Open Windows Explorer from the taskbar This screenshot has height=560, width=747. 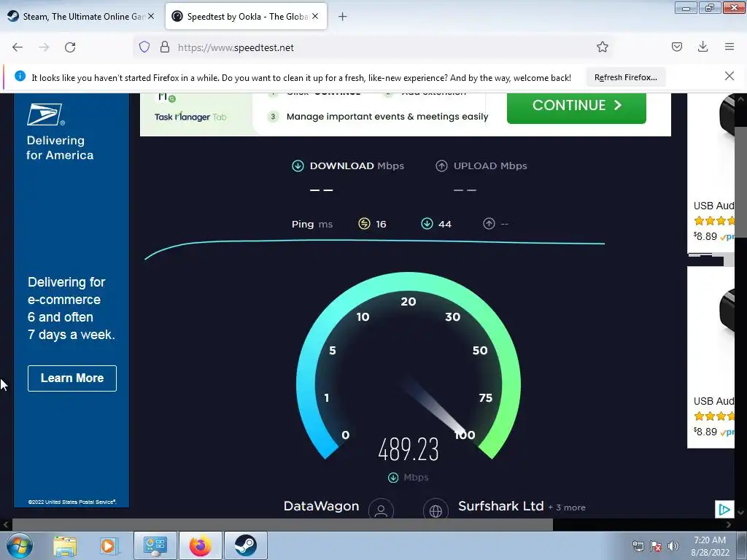(x=65, y=546)
